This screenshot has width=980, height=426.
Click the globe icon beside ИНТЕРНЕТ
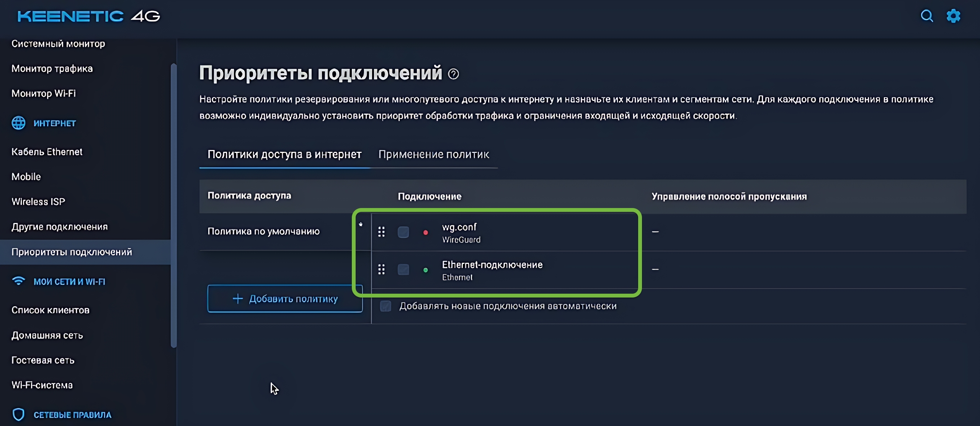(x=18, y=123)
